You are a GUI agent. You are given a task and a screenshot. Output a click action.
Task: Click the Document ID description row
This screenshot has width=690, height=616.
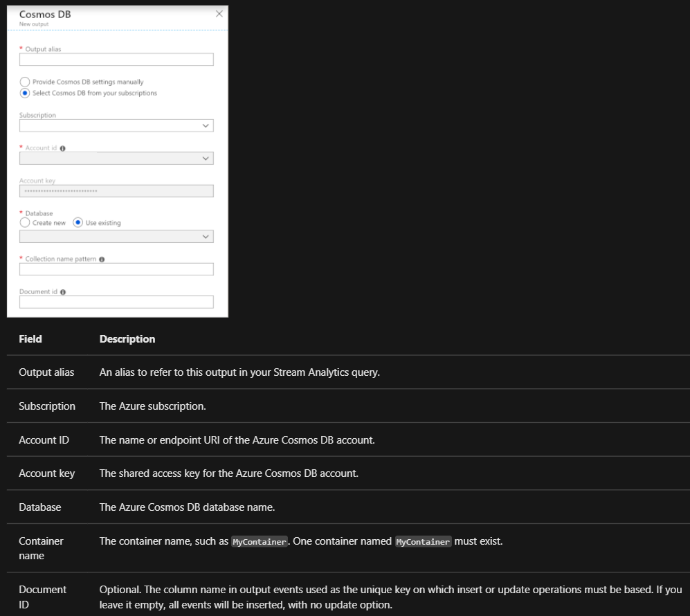277,597
